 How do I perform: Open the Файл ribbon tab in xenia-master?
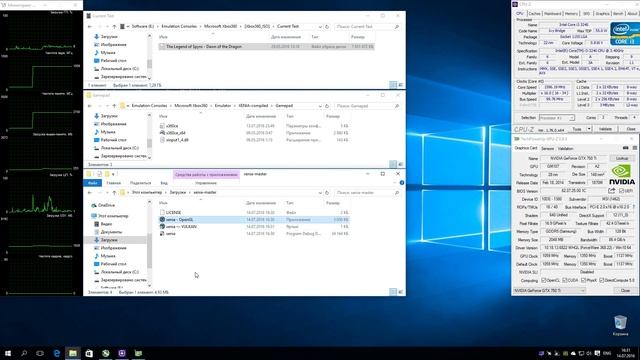pyautogui.click(x=93, y=183)
